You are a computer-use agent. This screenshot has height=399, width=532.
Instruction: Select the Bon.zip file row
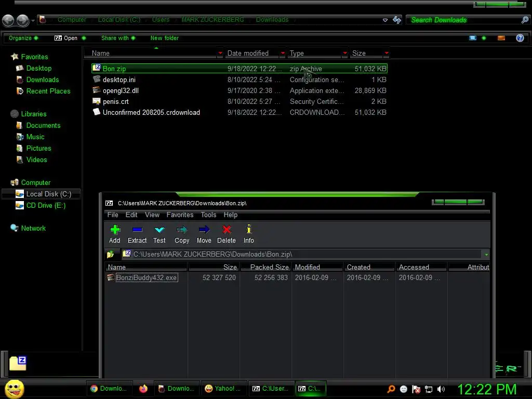coord(240,69)
